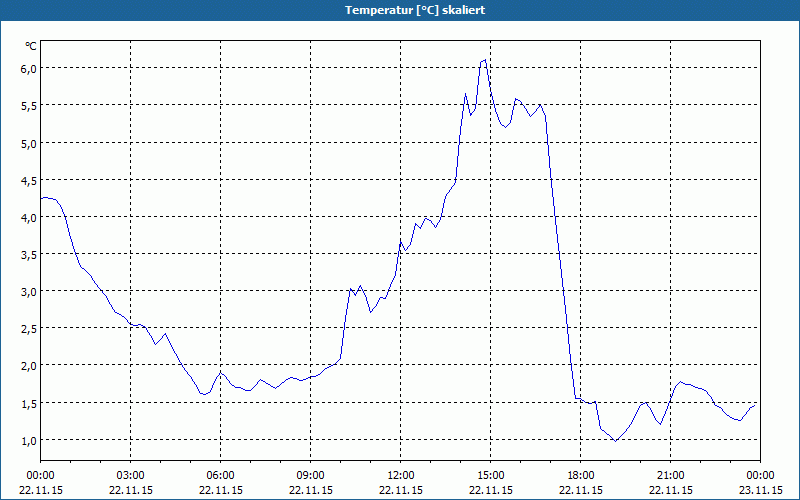Select the 12:00 time label
The image size is (800, 500).
(x=401, y=476)
